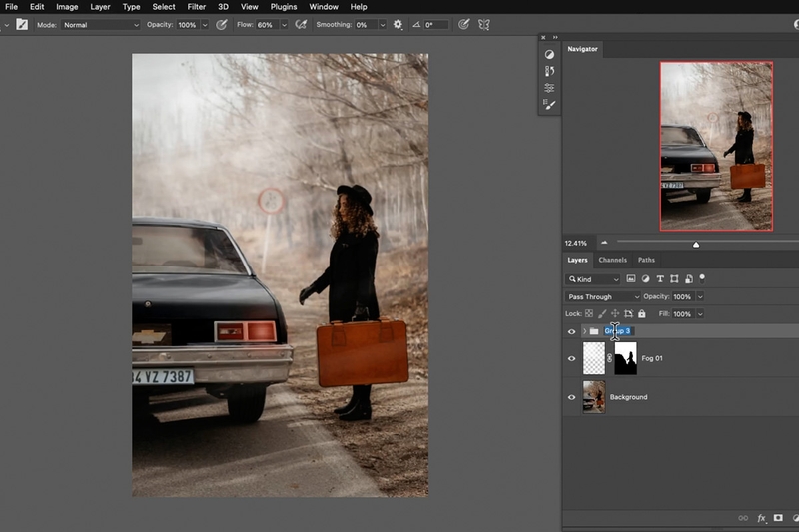Lock layer position
The width and height of the screenshot is (799, 532).
[615, 314]
